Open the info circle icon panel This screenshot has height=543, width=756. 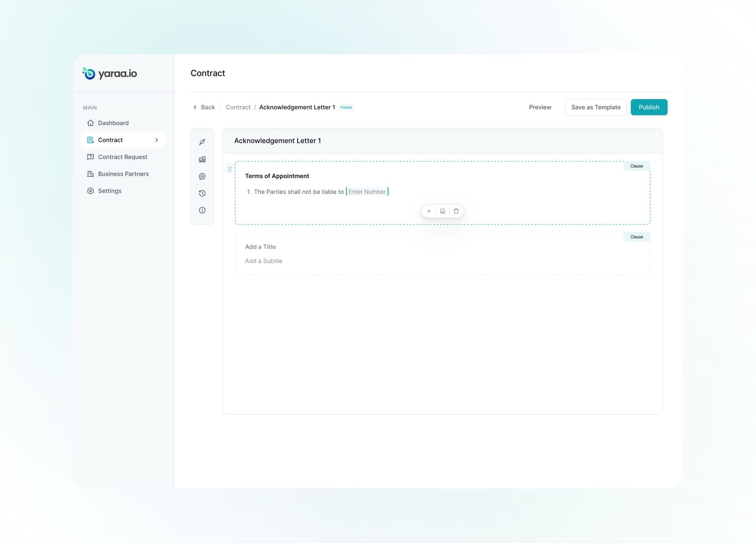point(202,210)
